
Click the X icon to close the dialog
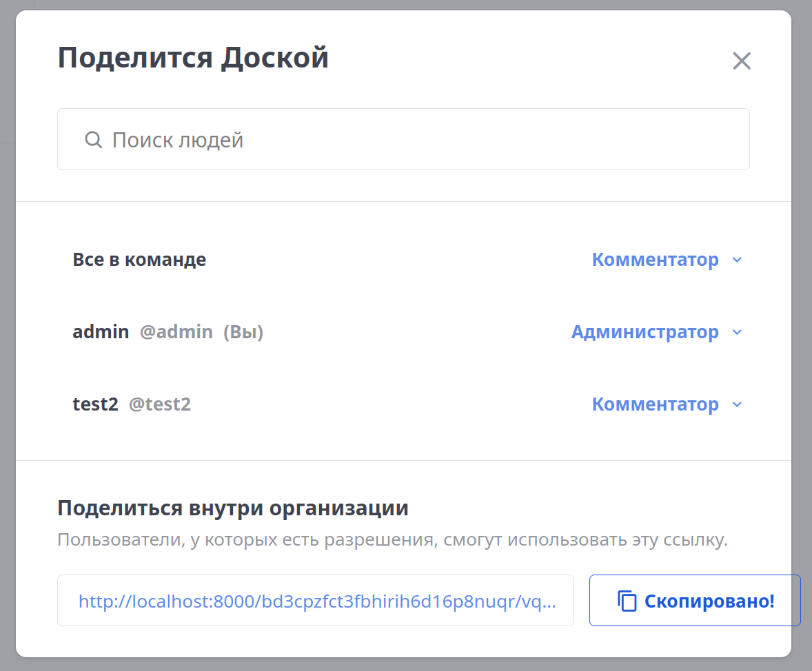pos(742,61)
